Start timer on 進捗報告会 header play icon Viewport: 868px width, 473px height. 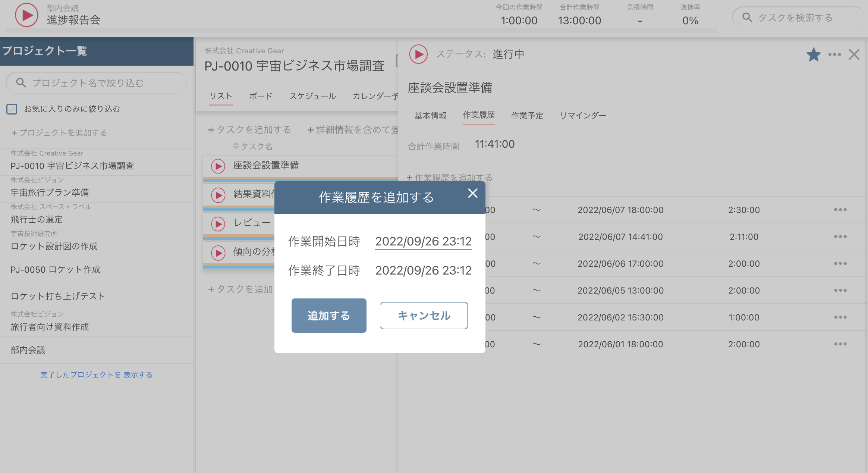26,15
